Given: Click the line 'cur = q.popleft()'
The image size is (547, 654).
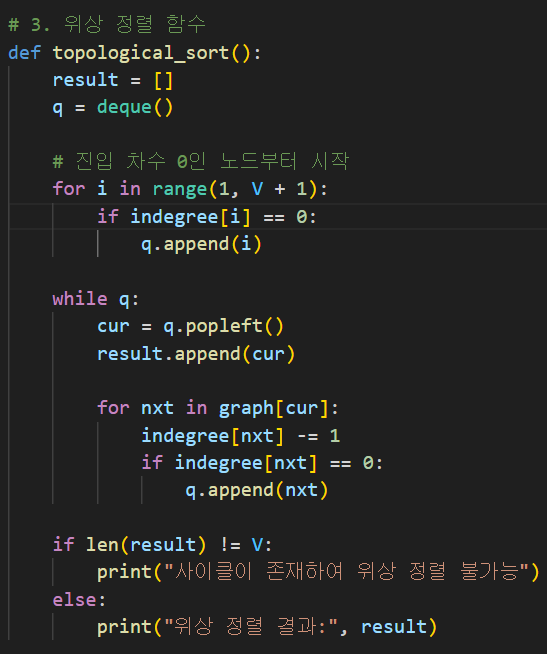Looking at the screenshot, I should 190,326.
